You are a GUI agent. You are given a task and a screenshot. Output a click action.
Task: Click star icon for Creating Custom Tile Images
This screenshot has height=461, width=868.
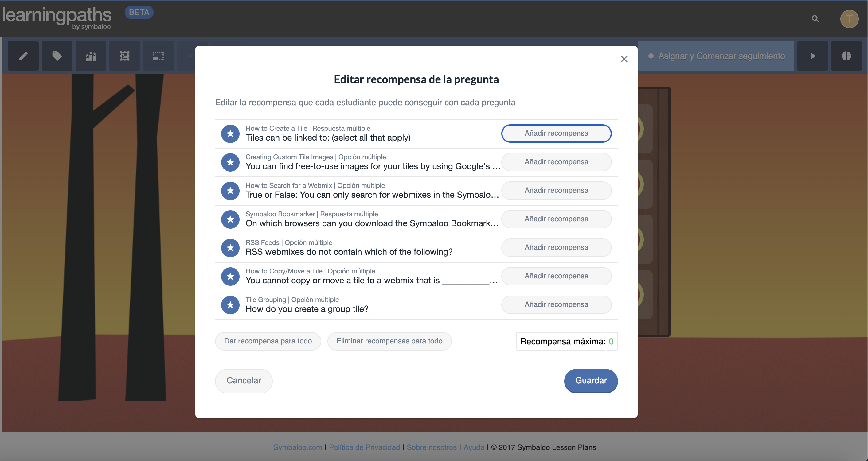pos(230,162)
